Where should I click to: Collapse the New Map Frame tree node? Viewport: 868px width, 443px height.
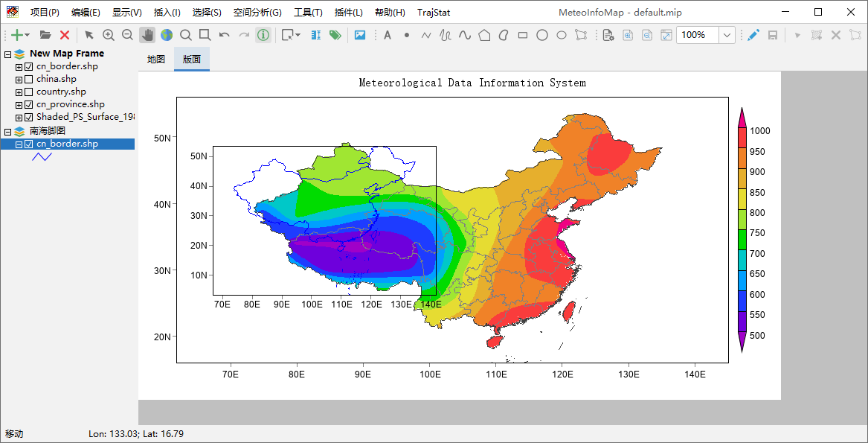pos(7,54)
